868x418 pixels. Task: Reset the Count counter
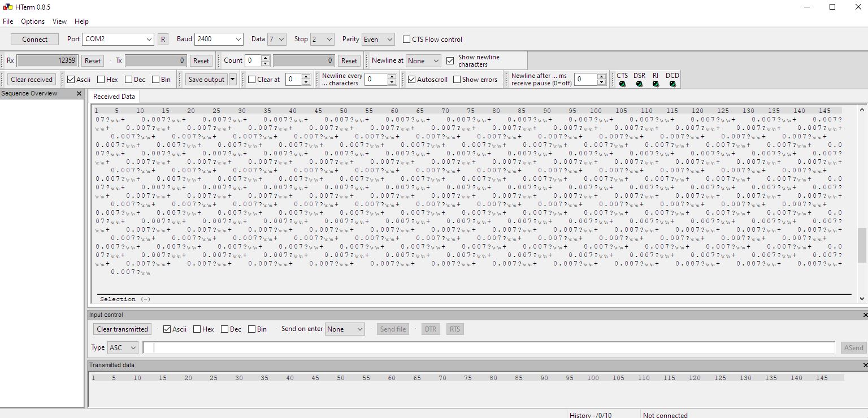point(349,60)
